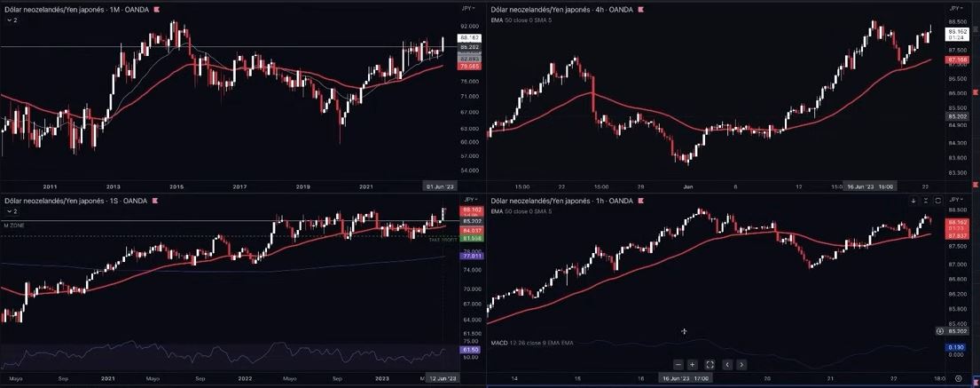This screenshot has height=388, width=980.
Task: Click the collapse pane icon on the 1h chart
Action: [926, 201]
